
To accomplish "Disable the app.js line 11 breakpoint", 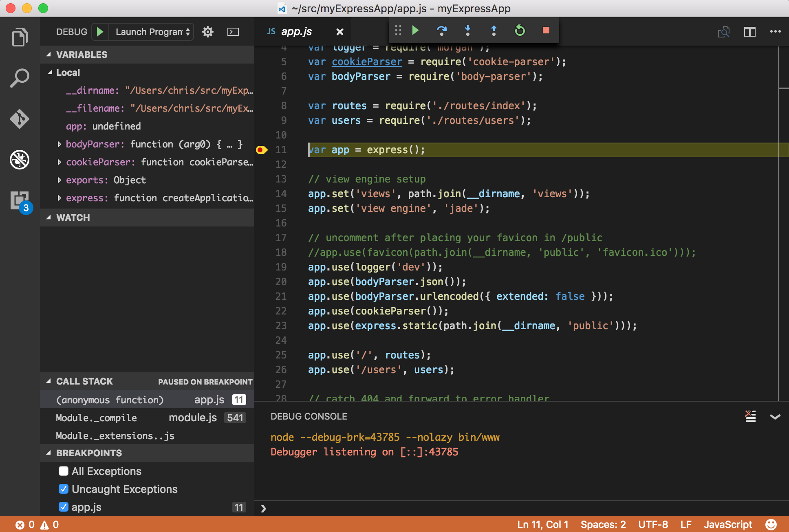I will [x=64, y=507].
